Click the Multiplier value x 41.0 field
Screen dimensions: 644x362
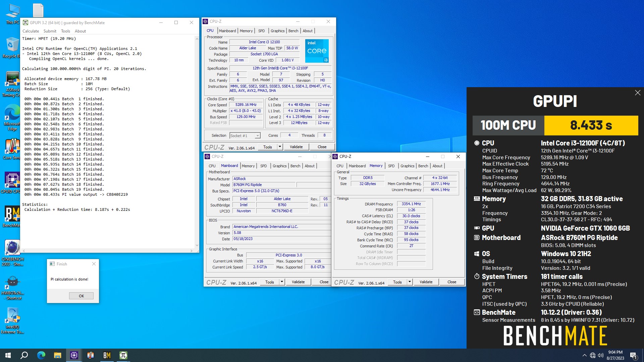[246, 111]
